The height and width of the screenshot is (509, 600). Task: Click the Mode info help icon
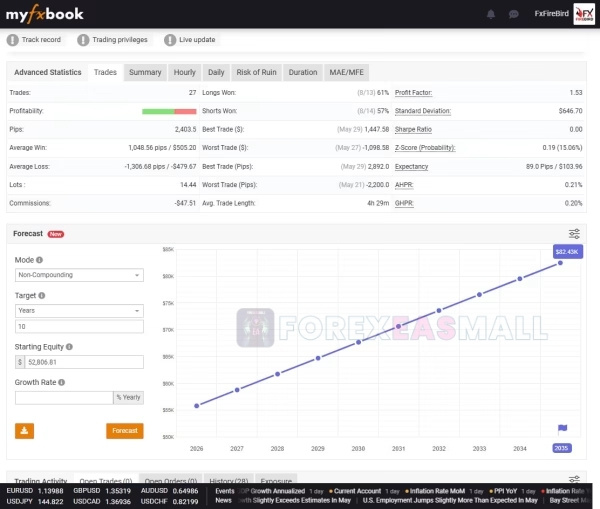39,260
